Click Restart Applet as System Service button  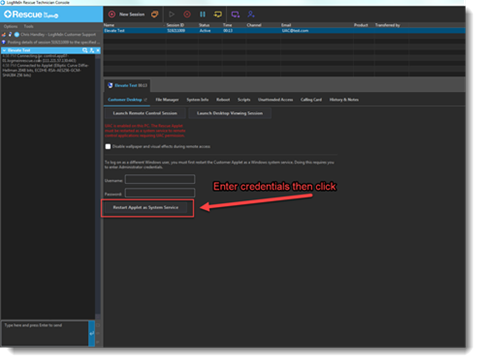point(145,207)
